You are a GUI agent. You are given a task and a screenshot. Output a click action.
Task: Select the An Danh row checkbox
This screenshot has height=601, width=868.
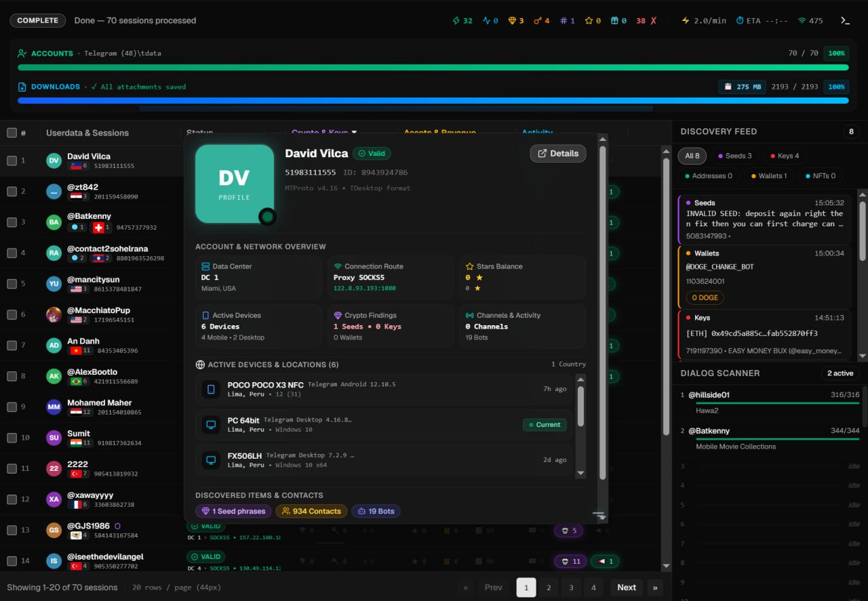pos(12,346)
